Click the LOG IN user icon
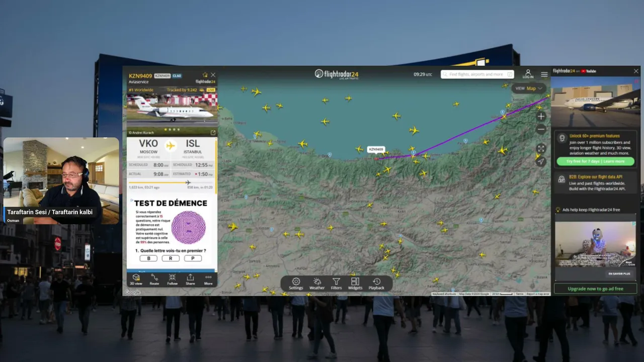The height and width of the screenshot is (362, 644). point(528,74)
